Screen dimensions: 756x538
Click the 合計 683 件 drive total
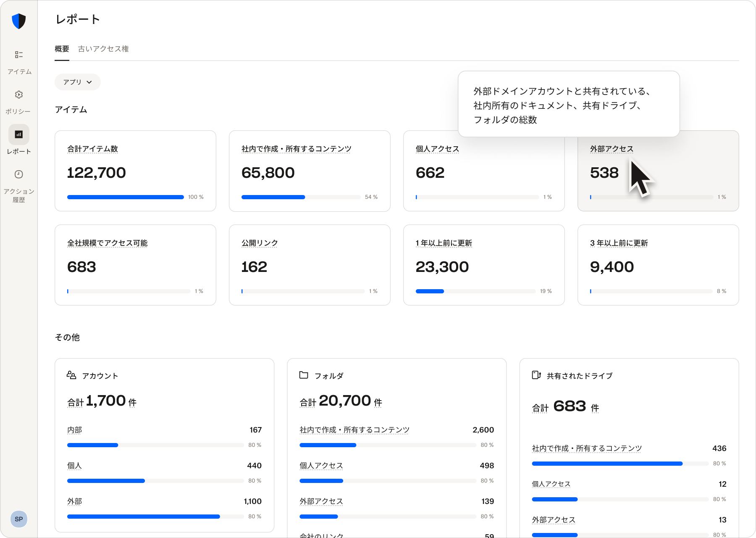coord(565,406)
